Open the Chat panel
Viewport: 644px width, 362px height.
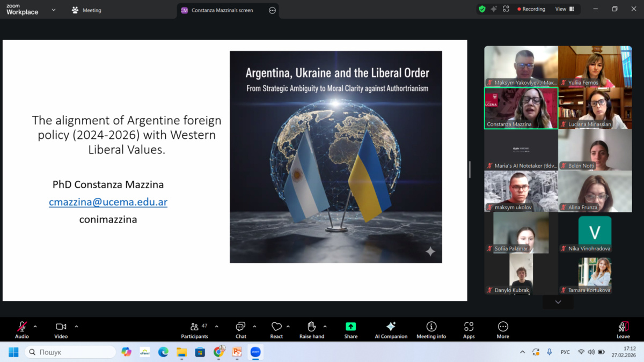(x=240, y=330)
